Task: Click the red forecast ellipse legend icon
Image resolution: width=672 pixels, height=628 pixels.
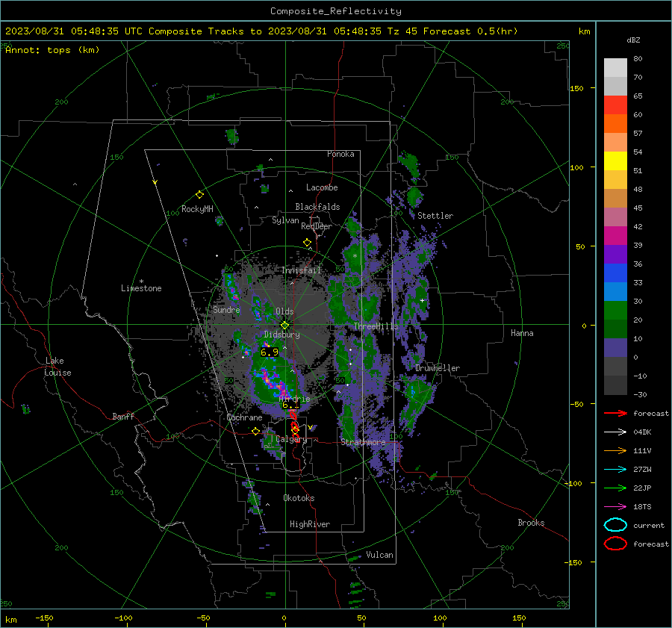Action: [x=615, y=544]
